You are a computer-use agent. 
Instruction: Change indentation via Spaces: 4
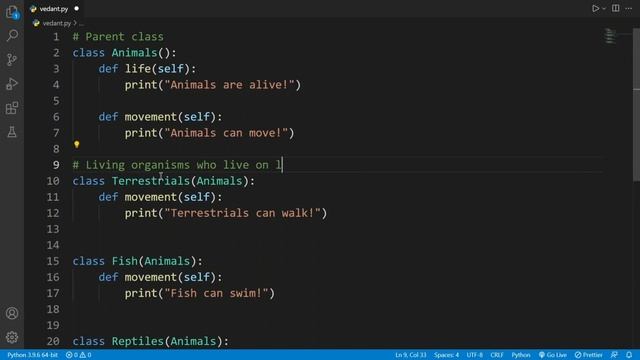point(446,355)
